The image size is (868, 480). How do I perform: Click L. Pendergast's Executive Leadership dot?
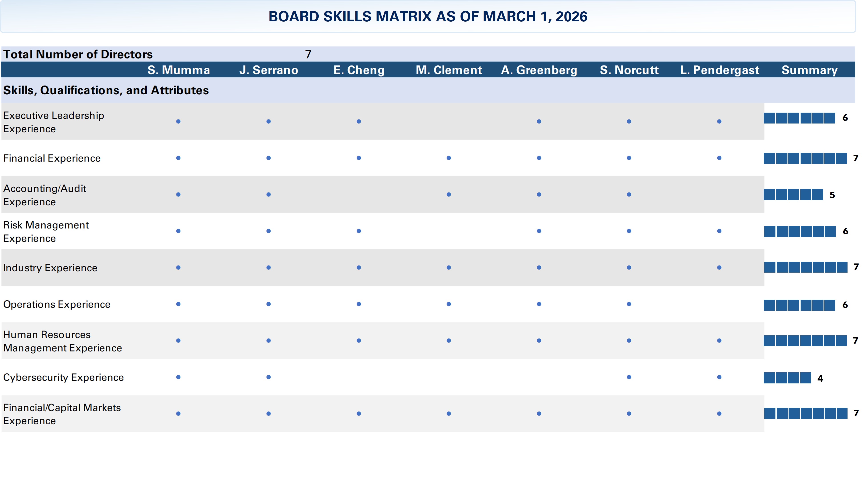(x=719, y=121)
